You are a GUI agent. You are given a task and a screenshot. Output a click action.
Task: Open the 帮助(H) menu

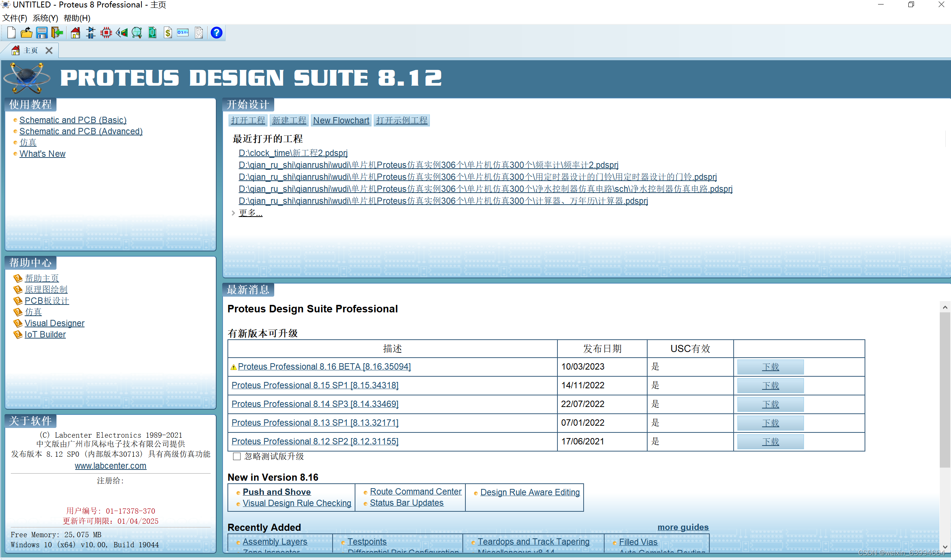(77, 18)
